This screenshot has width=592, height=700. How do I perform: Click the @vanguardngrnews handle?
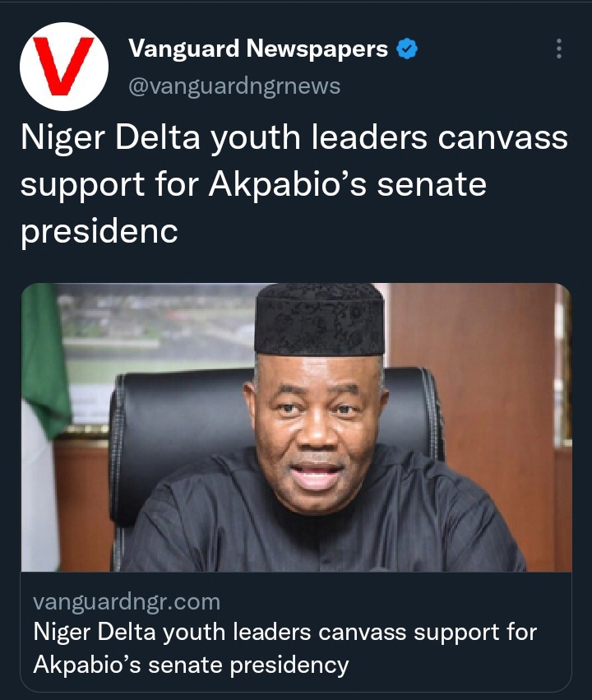[x=234, y=86]
